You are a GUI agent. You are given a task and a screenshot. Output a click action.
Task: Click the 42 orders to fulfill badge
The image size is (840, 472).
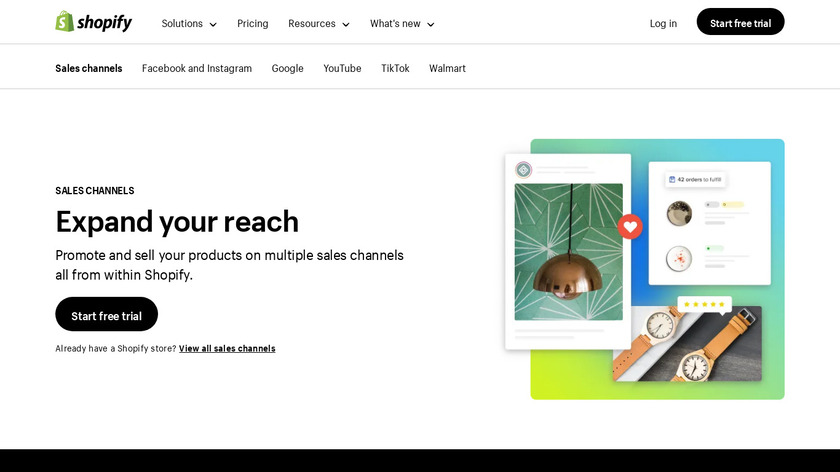(695, 180)
